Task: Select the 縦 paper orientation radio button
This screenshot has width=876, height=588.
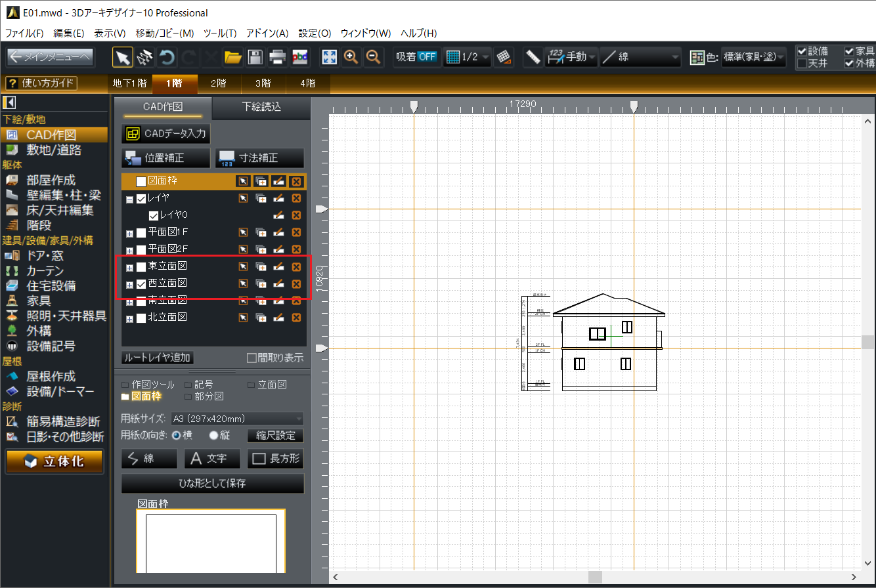Action: [x=213, y=436]
